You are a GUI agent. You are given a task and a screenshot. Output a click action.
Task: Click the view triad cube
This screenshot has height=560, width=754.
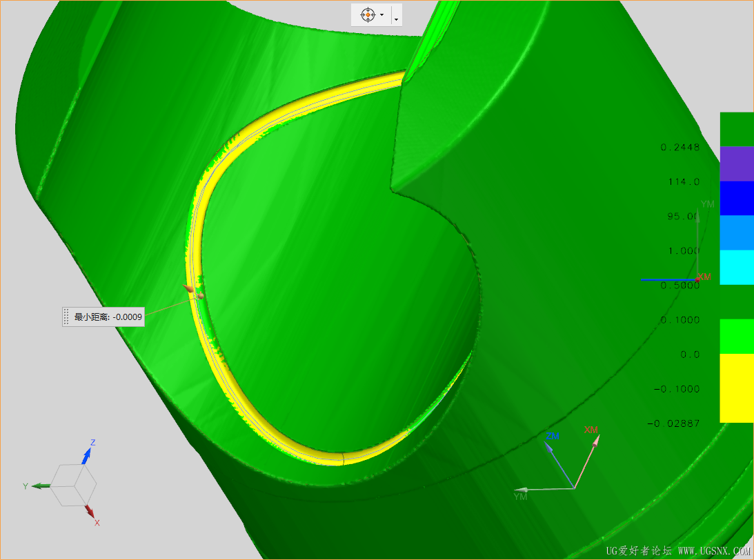pyautogui.click(x=73, y=485)
